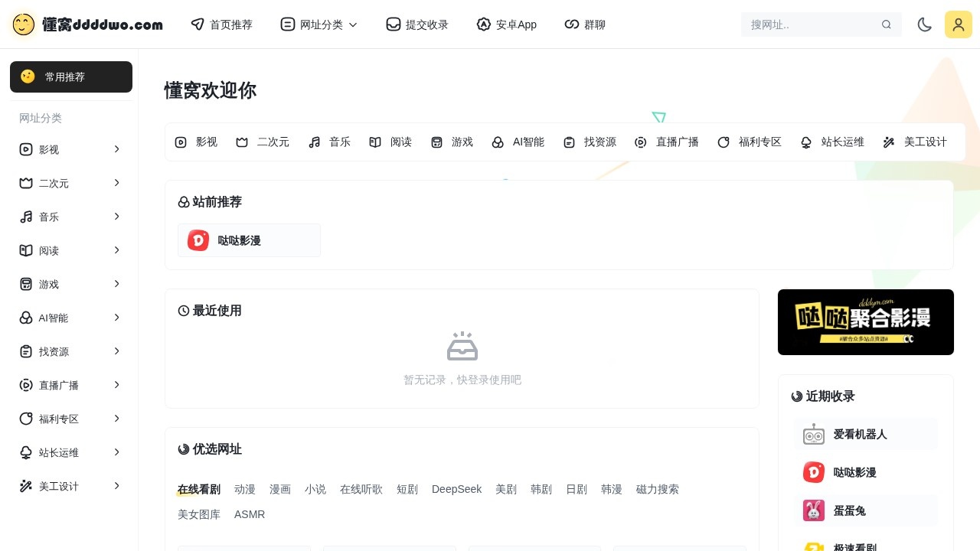Click the 哒哒聚合影漫 banner image

pos(866,322)
